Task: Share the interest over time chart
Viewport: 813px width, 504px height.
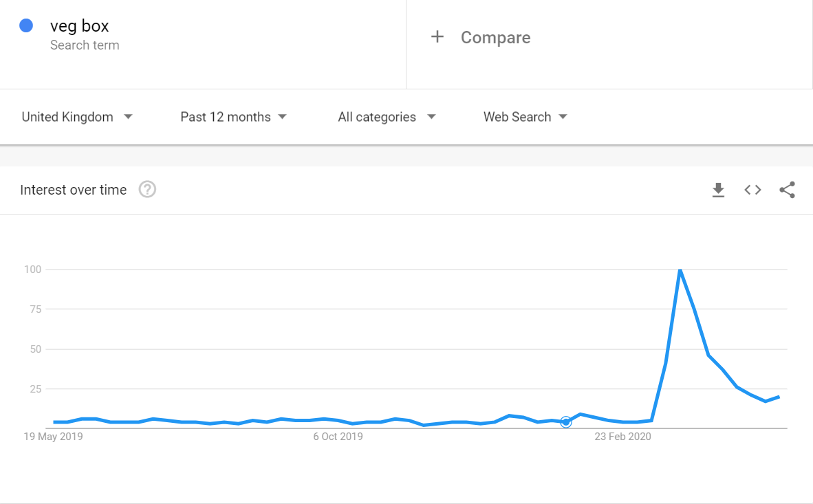Action: [x=787, y=190]
